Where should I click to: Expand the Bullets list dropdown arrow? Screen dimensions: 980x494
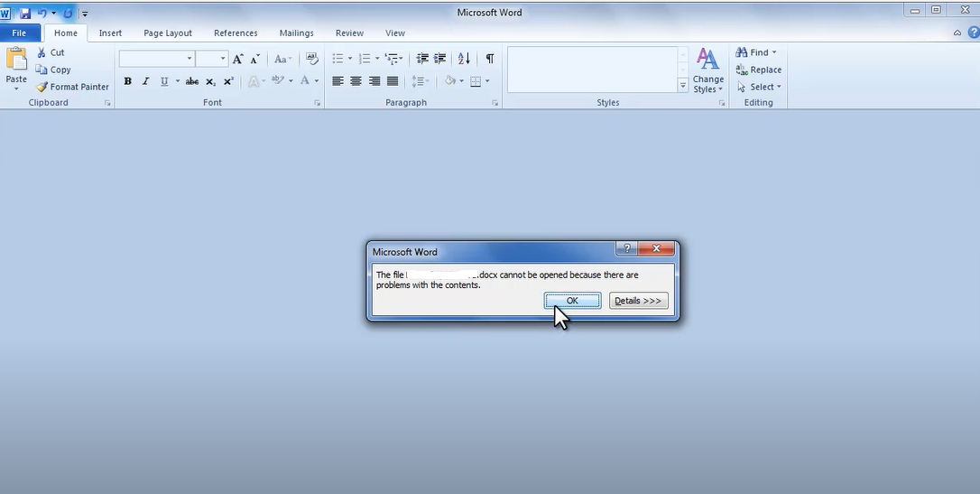349,59
